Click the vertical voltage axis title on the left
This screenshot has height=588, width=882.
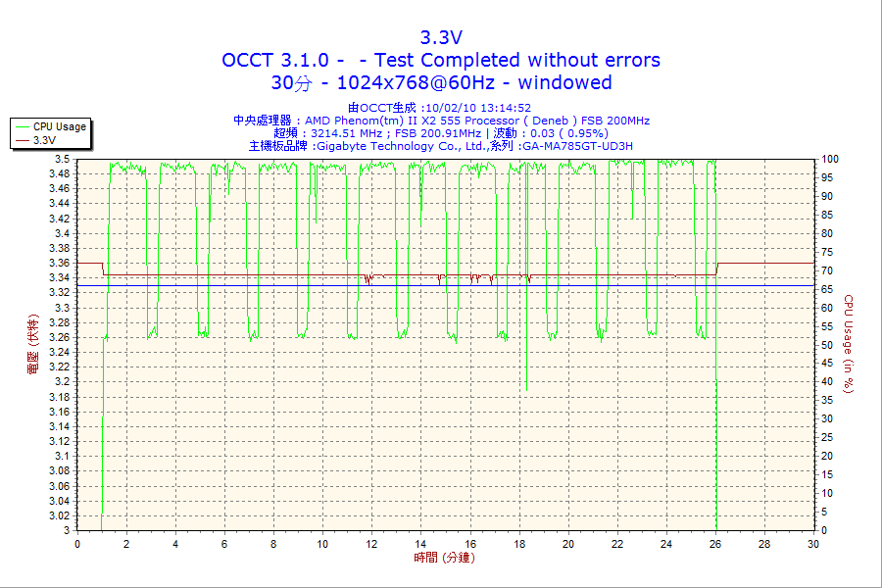coord(33,344)
